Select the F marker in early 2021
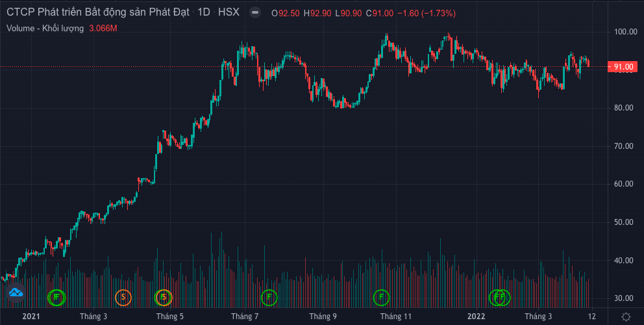The image size is (644, 325). coord(57,297)
